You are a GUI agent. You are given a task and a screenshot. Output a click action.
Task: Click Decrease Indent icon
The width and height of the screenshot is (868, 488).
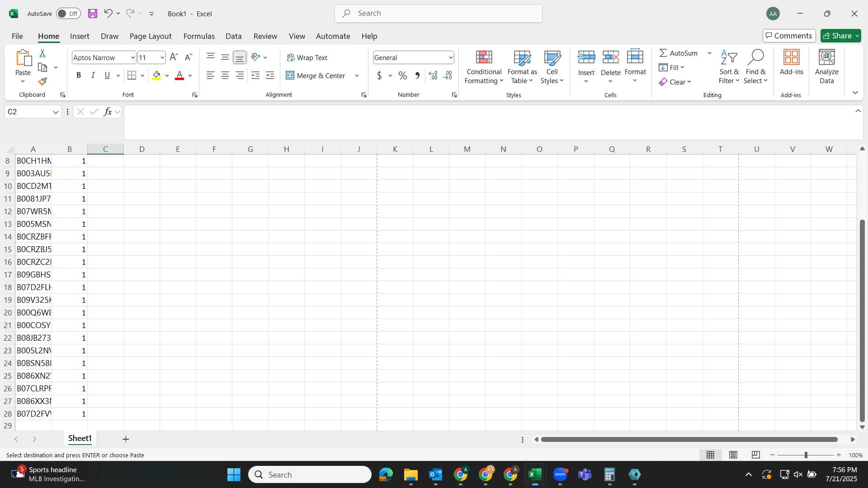(x=255, y=75)
